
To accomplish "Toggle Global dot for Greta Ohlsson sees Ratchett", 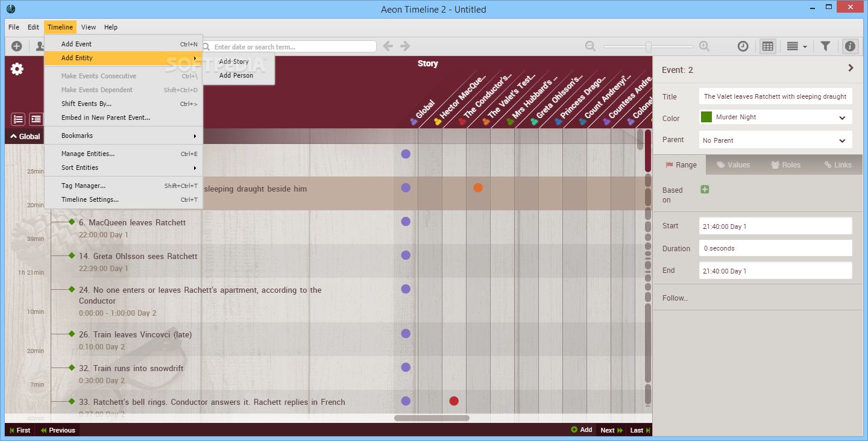I will 406,255.
